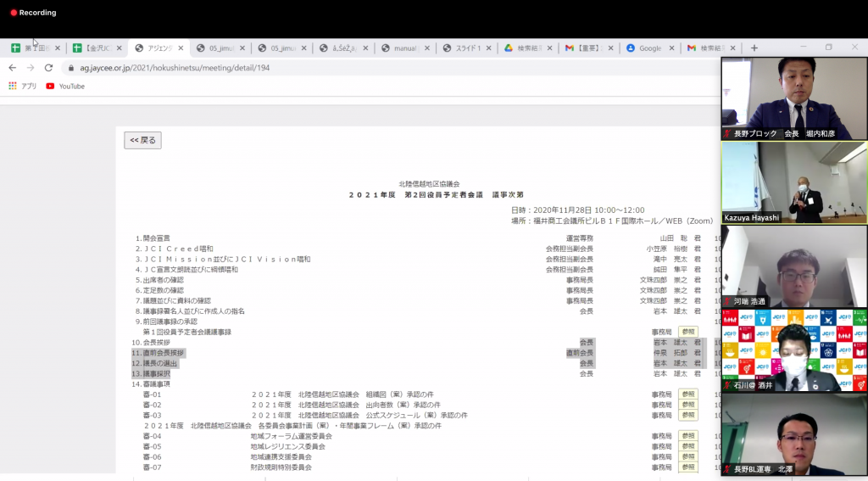The image size is (868, 481).
Task: Click the address bar URL field
Action: (x=339, y=68)
